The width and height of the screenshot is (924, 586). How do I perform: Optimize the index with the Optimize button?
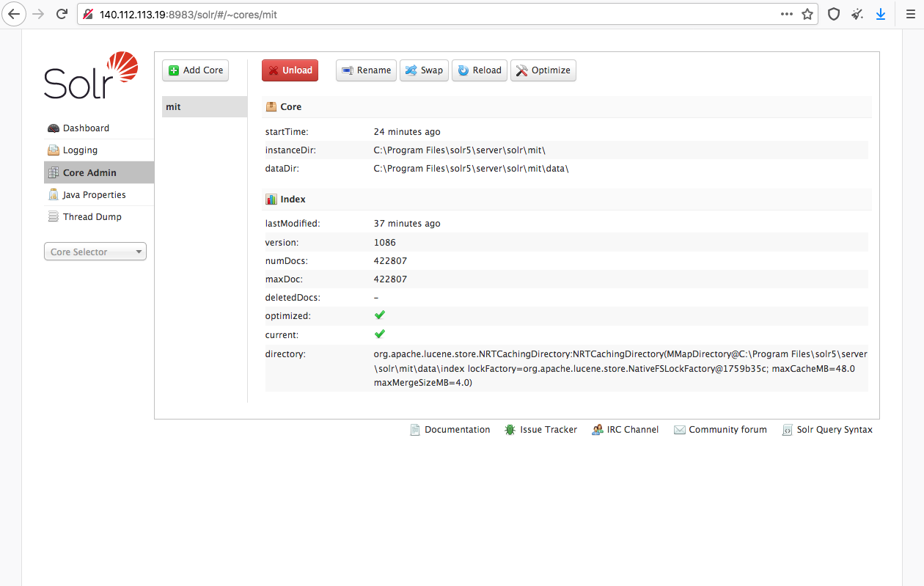coord(543,70)
